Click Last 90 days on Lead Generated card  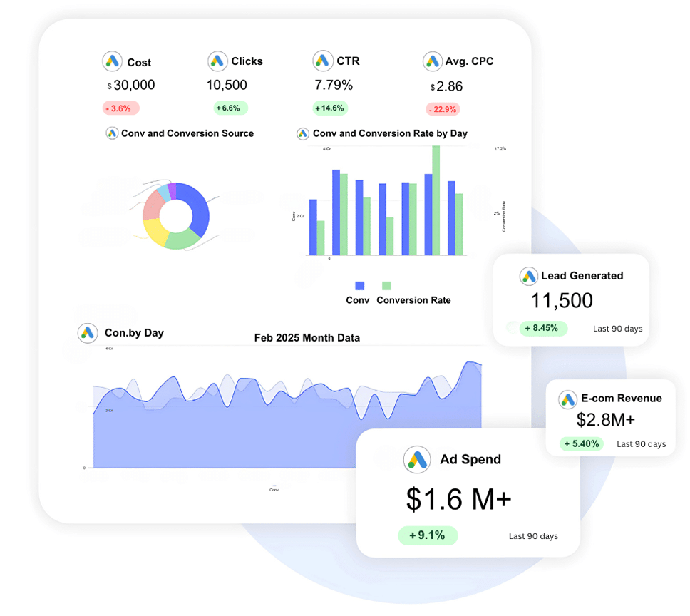click(x=618, y=329)
